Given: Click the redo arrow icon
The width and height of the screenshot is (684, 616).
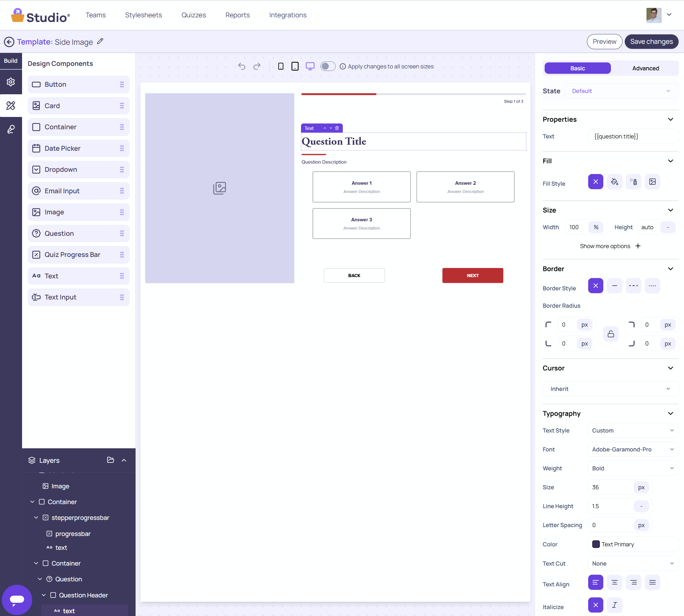Looking at the screenshot, I should (x=257, y=66).
